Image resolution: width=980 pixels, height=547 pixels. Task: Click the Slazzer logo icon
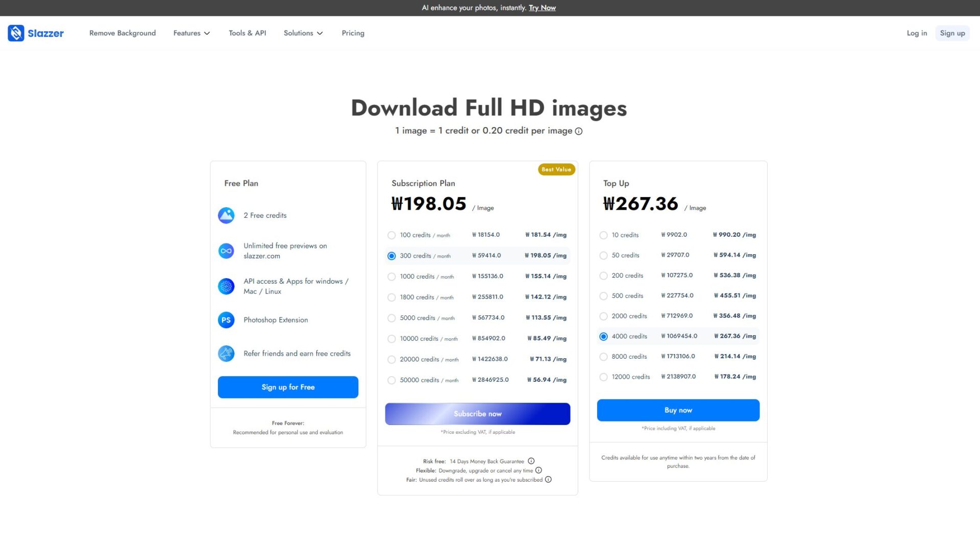tap(16, 33)
